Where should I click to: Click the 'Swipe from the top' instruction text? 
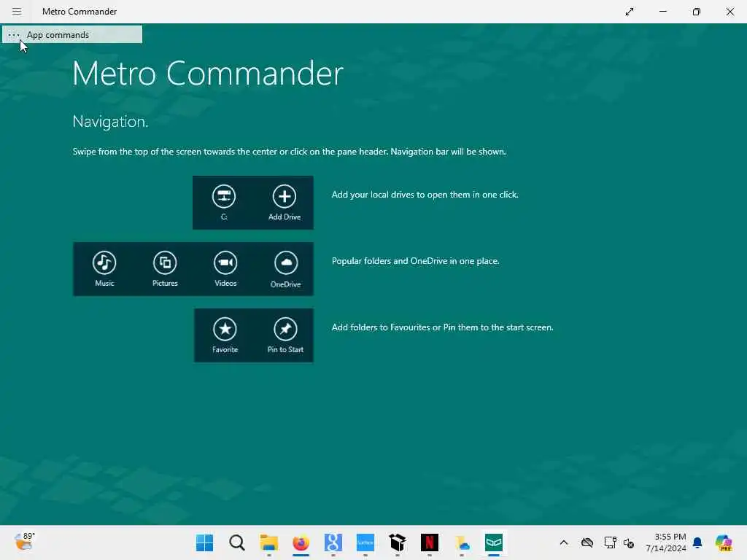click(289, 152)
